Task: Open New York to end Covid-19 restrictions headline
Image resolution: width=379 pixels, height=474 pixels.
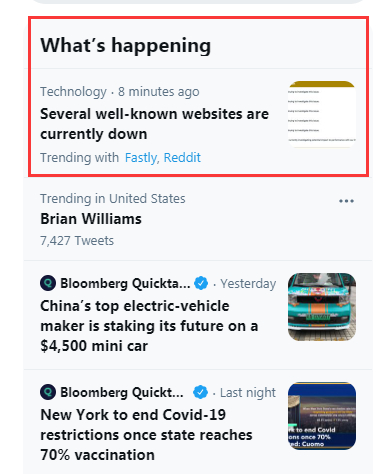Action: pos(146,435)
